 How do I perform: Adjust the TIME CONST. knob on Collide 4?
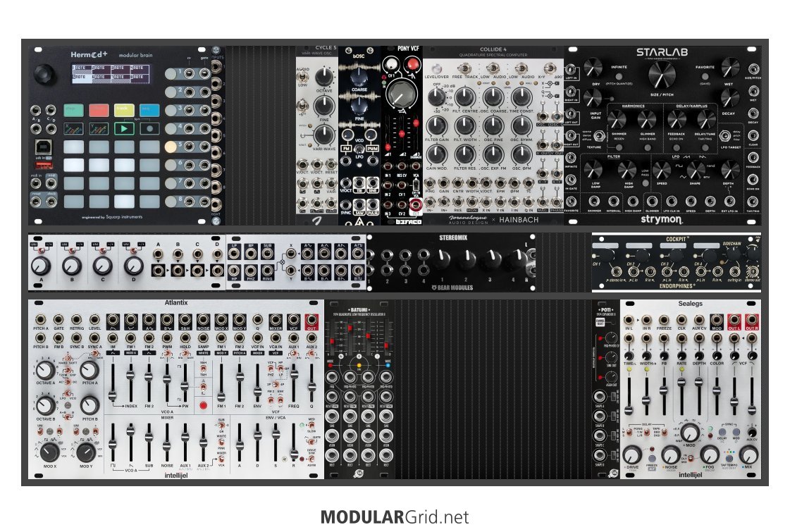(x=521, y=97)
